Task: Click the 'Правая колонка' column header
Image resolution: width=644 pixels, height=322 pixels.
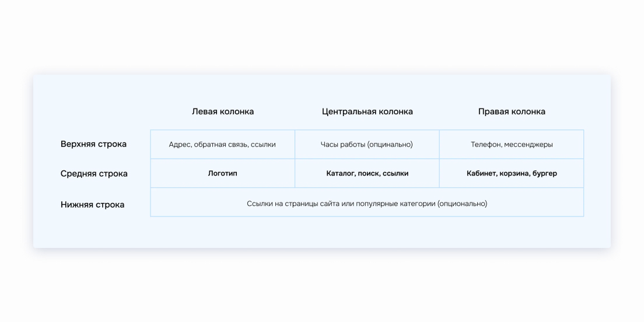Action: [x=512, y=111]
